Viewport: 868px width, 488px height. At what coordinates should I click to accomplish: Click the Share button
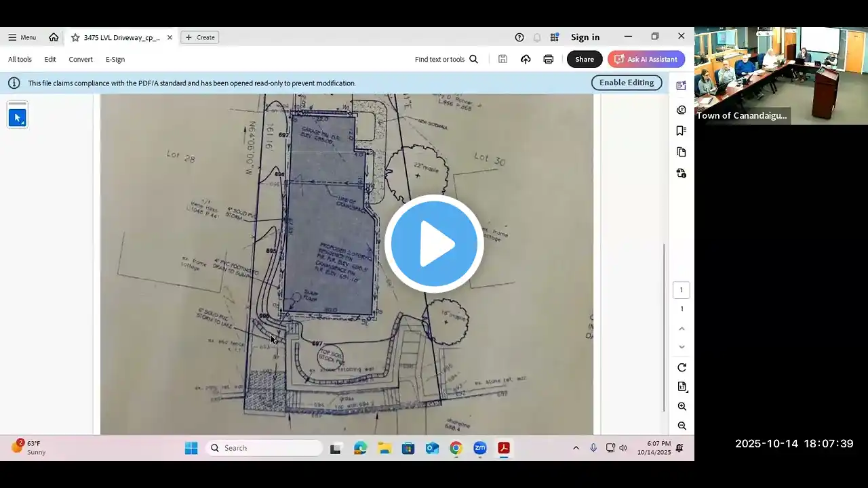click(585, 60)
